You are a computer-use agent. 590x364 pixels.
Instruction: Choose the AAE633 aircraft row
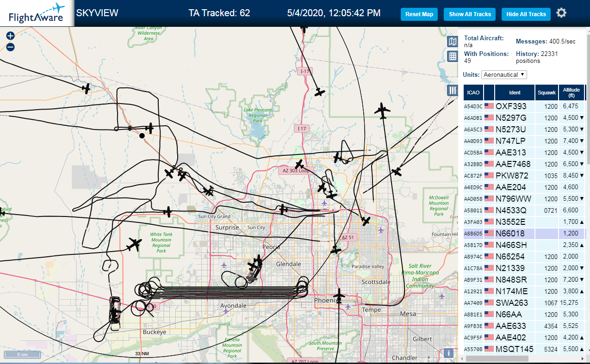click(524, 326)
